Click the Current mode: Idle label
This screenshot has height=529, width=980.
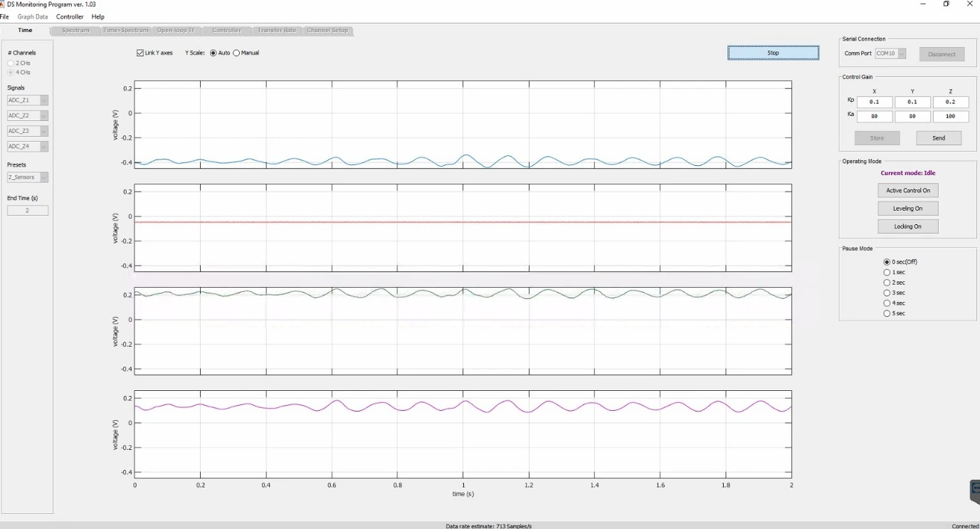(x=908, y=173)
